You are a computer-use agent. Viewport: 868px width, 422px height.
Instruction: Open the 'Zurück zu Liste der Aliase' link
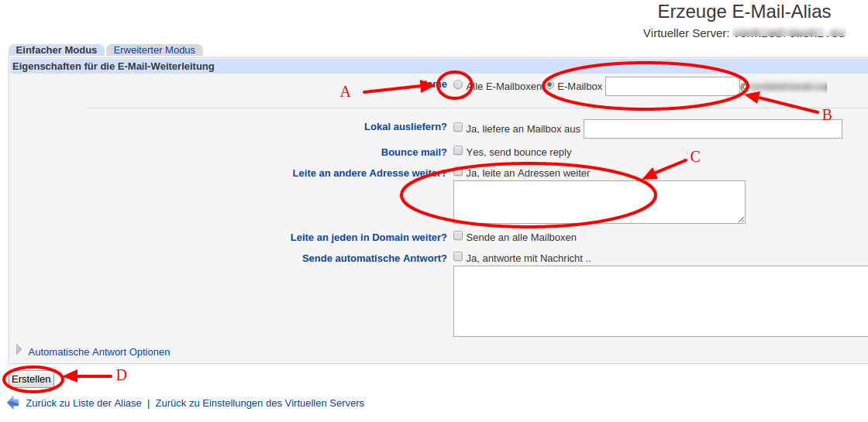coord(84,403)
